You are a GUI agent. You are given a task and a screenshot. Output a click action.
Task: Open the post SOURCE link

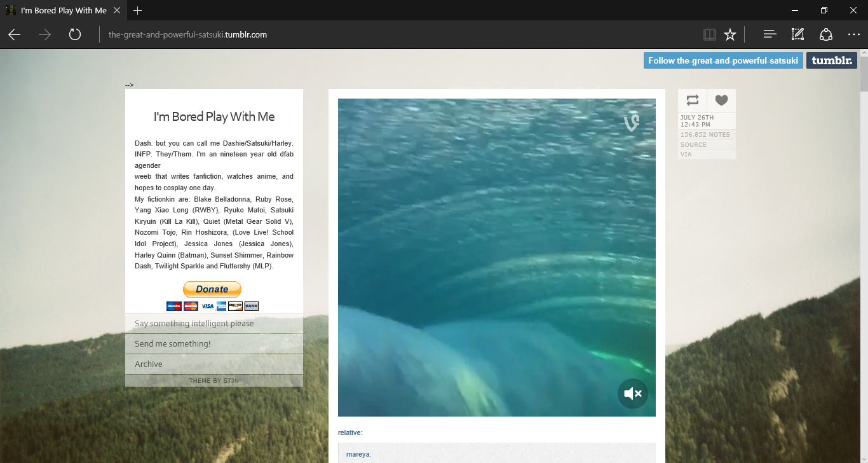pyautogui.click(x=693, y=145)
